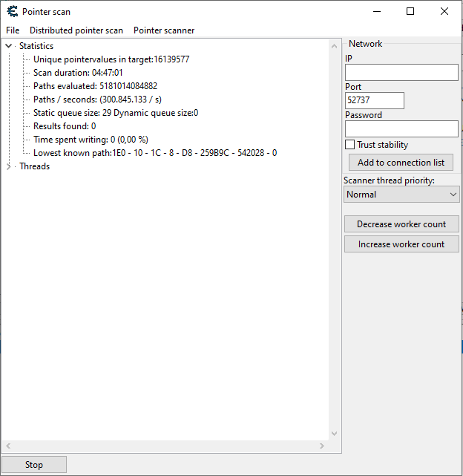The image size is (463, 476).
Task: Minimize the Pointer scan window
Action: pos(377,12)
